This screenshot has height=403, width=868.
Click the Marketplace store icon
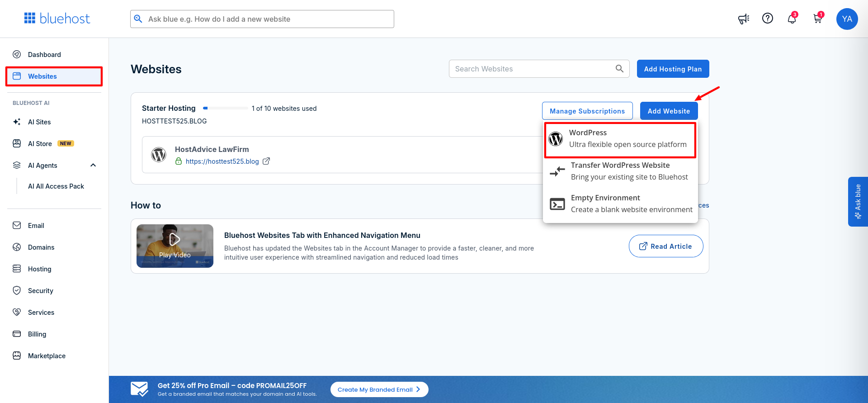17,356
